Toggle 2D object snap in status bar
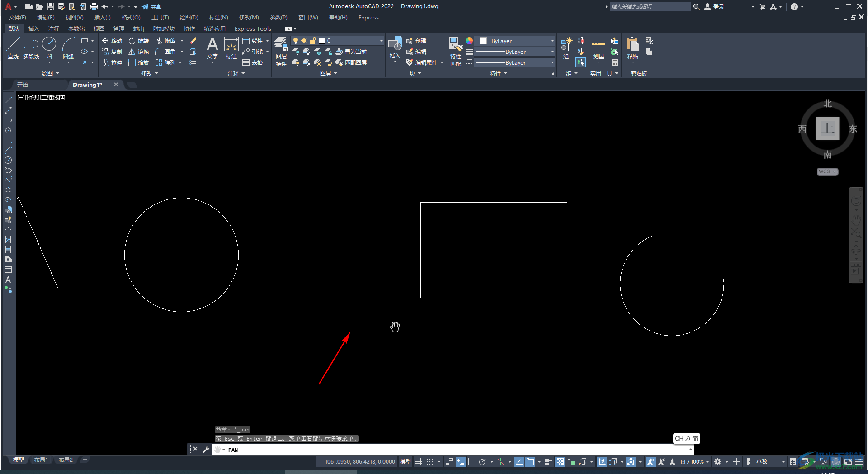This screenshot has height=474, width=868. 530,462
